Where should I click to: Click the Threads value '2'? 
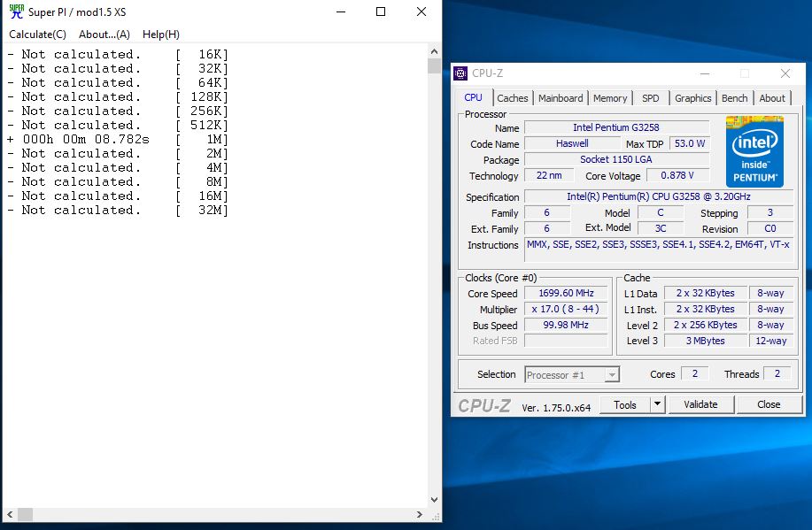coord(777,373)
